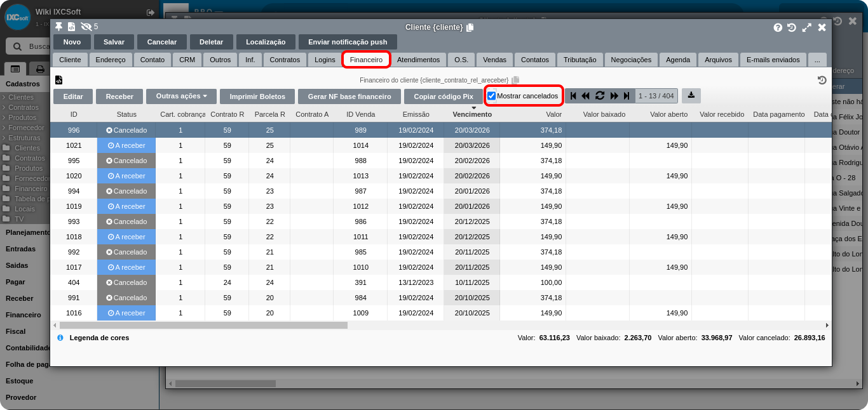The image size is (868, 410).
Task: Click Enviar notificação push button
Action: click(348, 42)
